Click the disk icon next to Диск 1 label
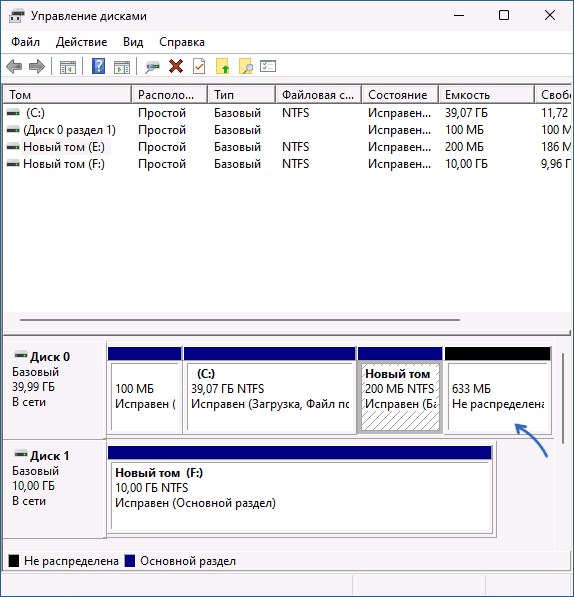574x597 pixels. (x=21, y=454)
